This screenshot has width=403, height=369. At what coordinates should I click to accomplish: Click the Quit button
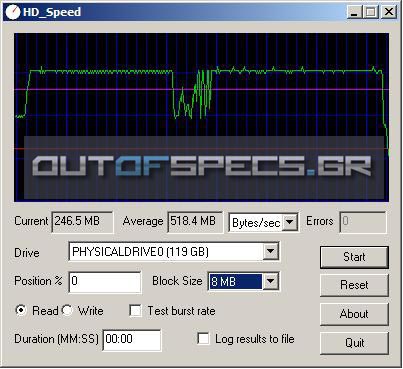(354, 343)
